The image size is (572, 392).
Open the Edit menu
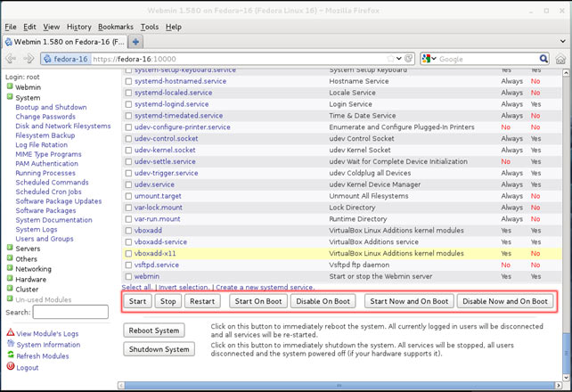[x=29, y=27]
